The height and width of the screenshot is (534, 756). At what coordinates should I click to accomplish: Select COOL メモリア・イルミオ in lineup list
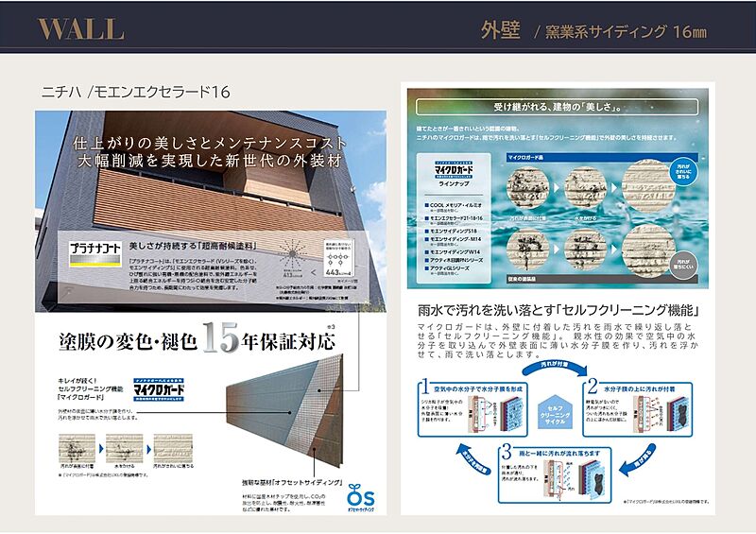coord(453,205)
